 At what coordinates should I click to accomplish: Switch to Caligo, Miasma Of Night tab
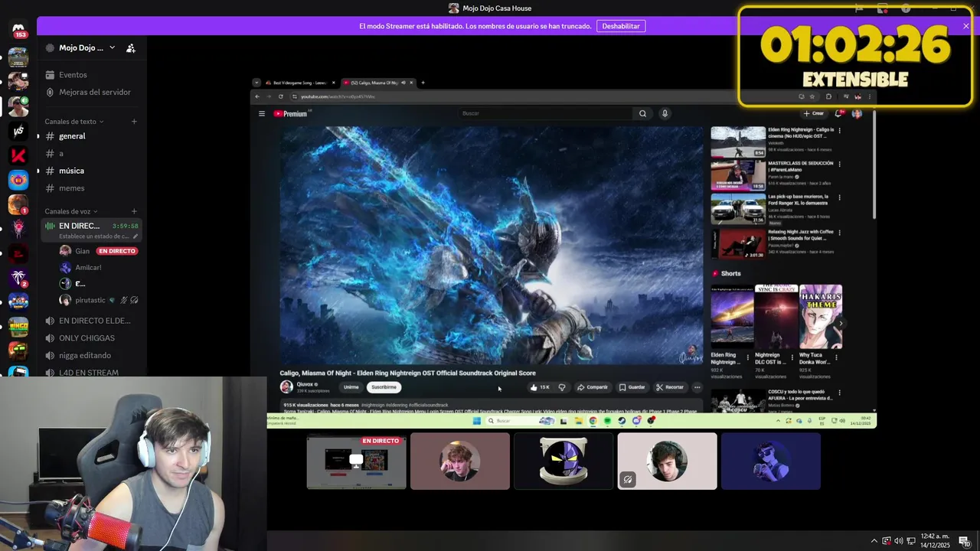click(x=377, y=83)
